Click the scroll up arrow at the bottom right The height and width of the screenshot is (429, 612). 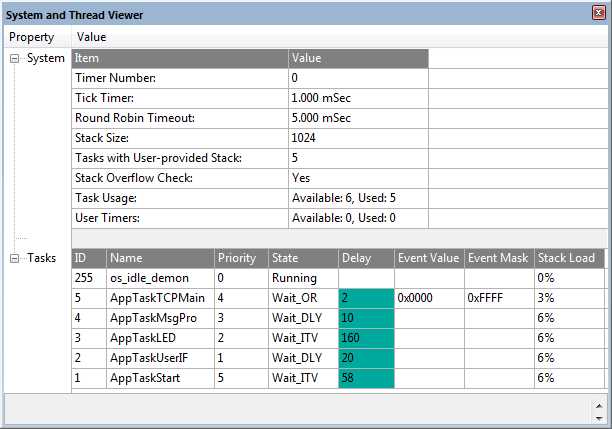point(599,406)
